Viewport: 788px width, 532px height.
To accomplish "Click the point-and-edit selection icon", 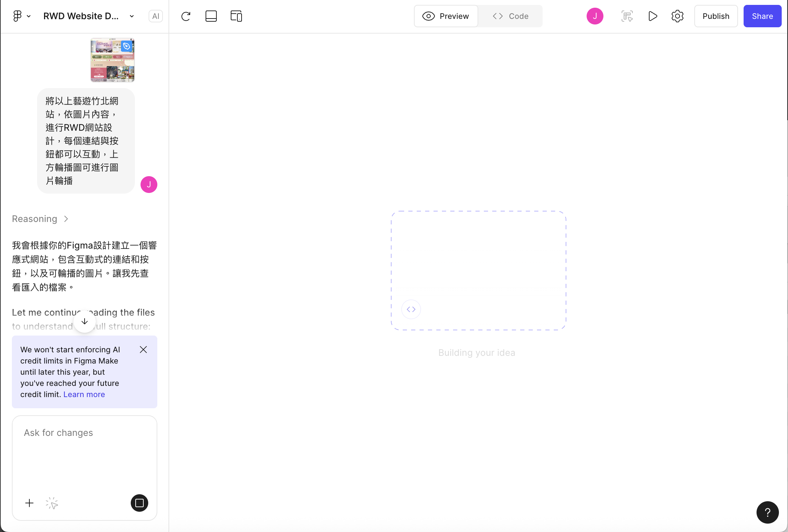I will (x=627, y=16).
